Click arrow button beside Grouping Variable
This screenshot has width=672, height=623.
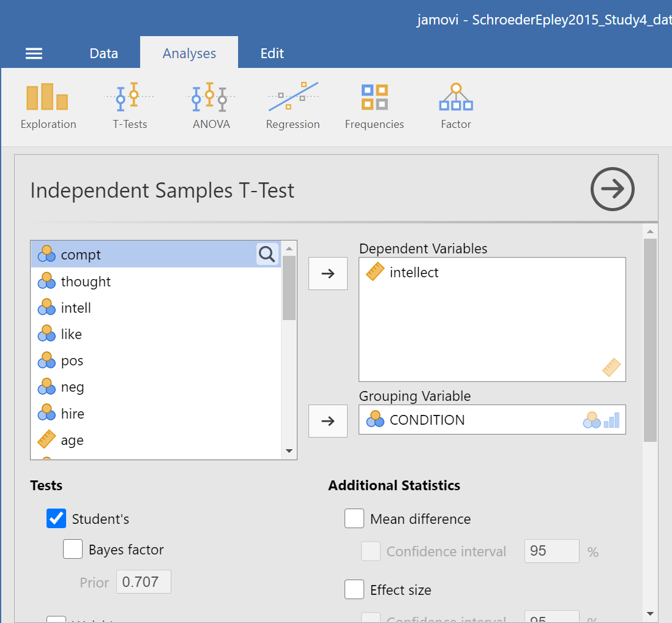[x=328, y=421]
